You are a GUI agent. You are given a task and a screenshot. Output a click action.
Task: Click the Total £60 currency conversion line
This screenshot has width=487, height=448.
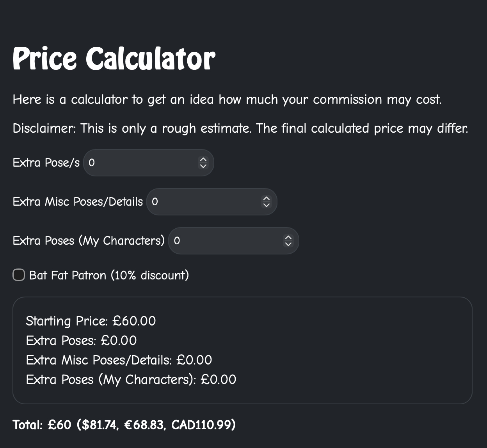(124, 425)
